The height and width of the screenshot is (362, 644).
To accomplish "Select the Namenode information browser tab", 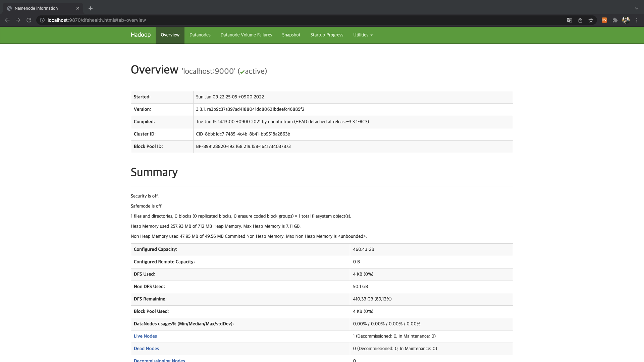I will [x=43, y=8].
